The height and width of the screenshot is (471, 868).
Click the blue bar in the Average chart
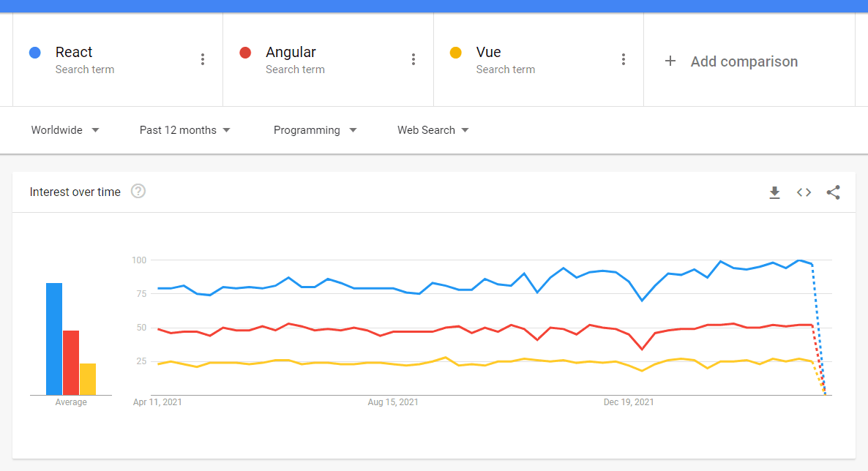point(54,336)
